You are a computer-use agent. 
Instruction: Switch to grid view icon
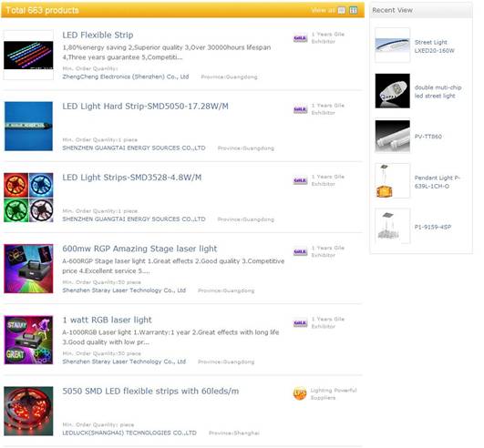pyautogui.click(x=353, y=10)
